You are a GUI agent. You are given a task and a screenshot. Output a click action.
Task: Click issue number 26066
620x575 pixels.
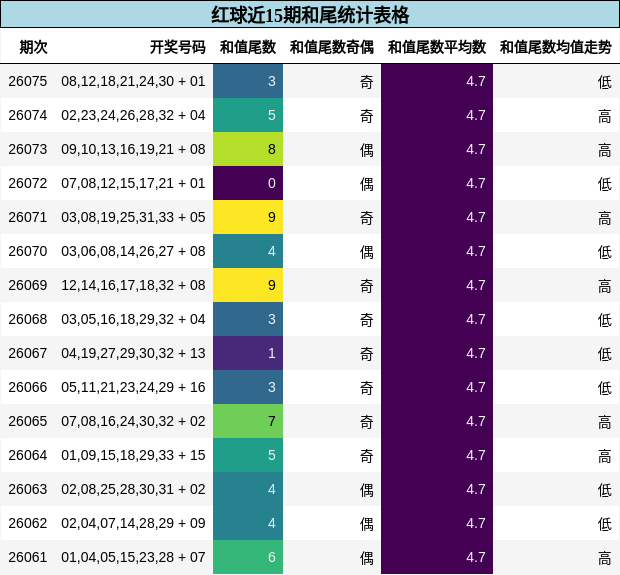pyautogui.click(x=28, y=387)
